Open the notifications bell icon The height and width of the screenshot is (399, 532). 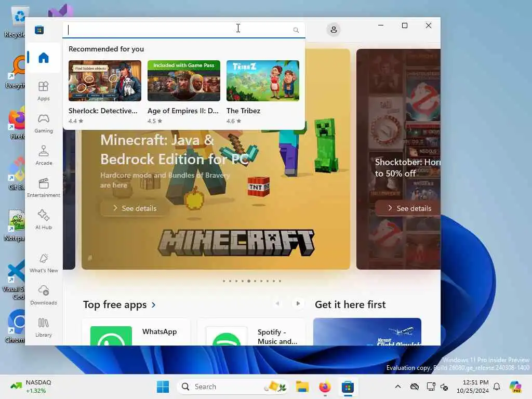tap(497, 387)
